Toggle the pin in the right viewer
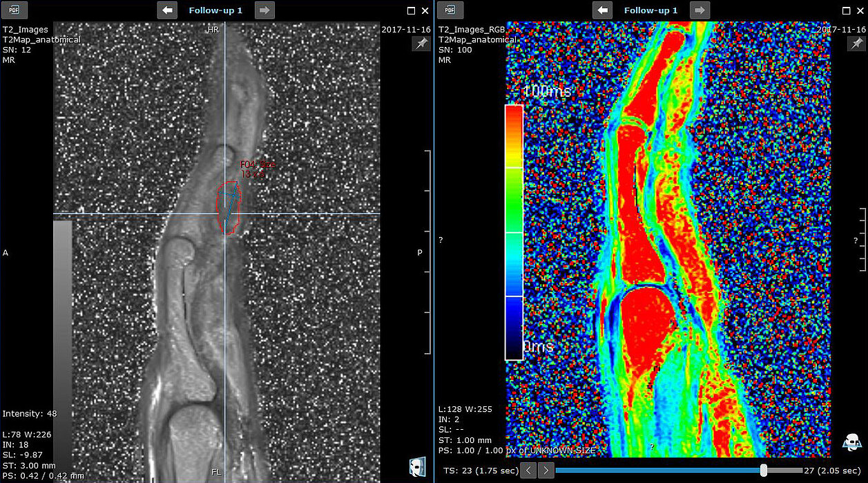The height and width of the screenshot is (483, 868). [856, 44]
